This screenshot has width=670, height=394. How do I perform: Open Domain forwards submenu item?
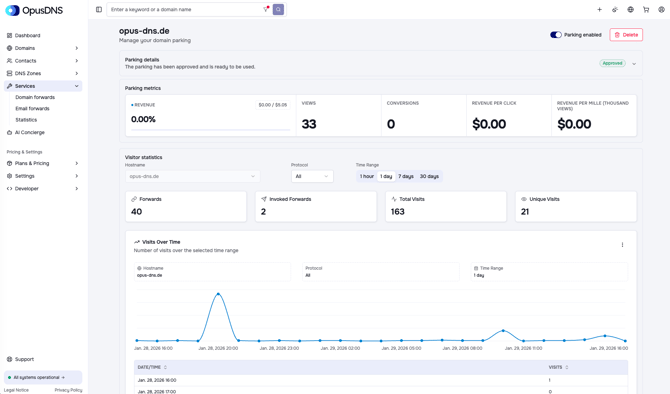35,97
